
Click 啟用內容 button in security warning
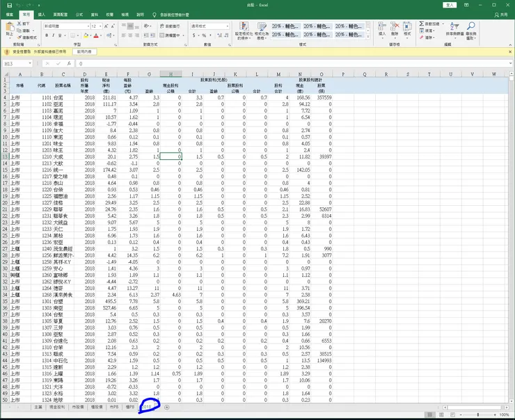84,51
